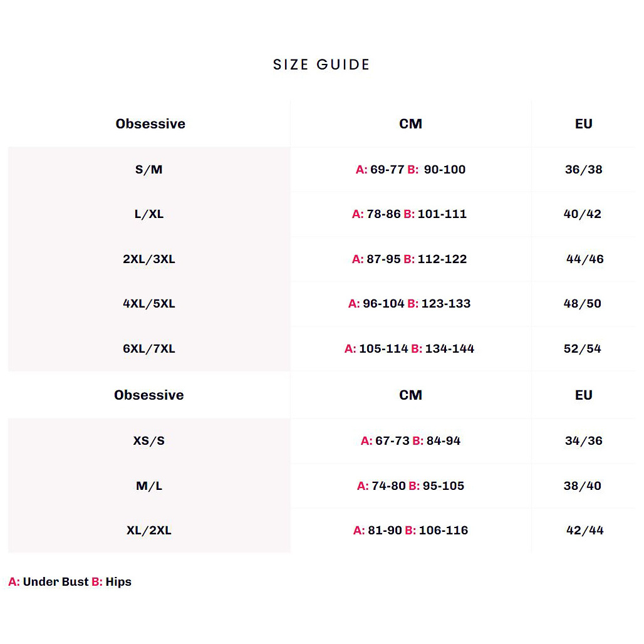Select the L/XL size row label
Viewport: 644px width, 644px height.
click(x=149, y=214)
